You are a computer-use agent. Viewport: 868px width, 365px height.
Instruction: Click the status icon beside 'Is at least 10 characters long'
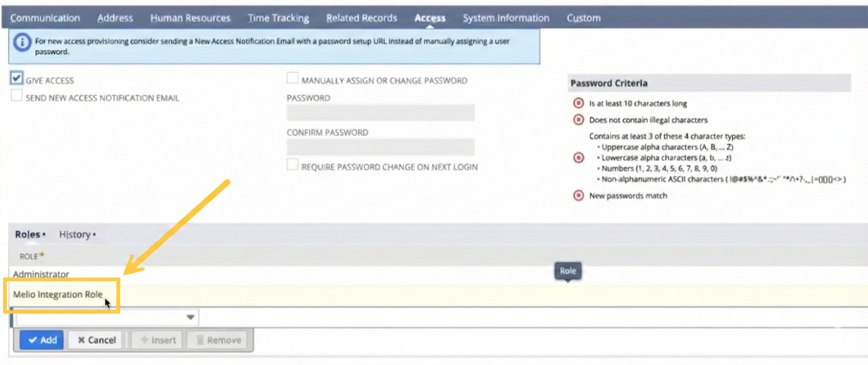point(578,103)
